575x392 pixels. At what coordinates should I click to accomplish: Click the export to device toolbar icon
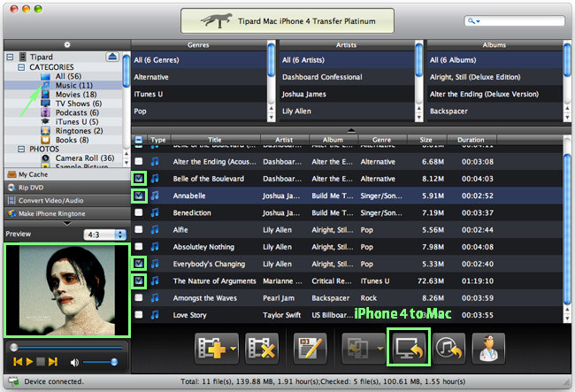[358, 348]
